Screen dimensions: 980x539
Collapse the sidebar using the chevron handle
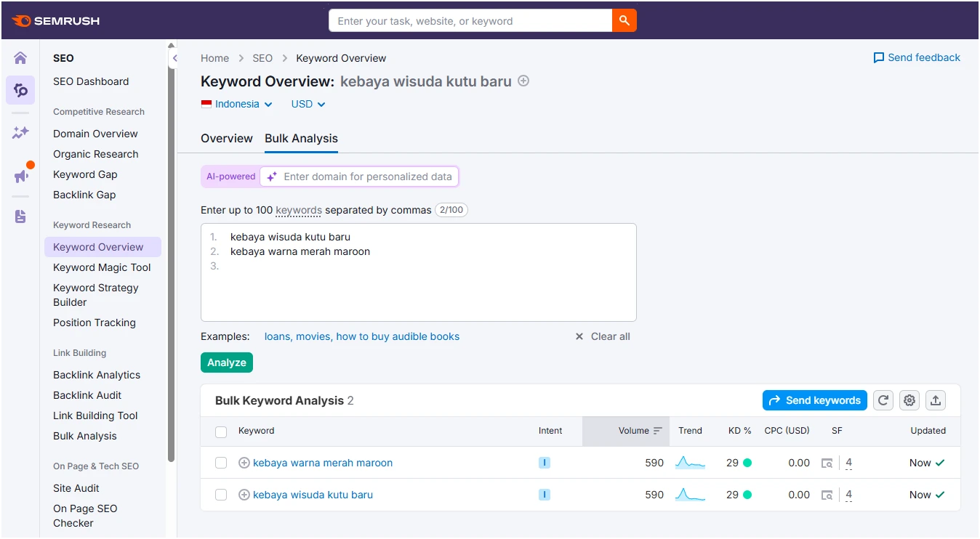174,58
